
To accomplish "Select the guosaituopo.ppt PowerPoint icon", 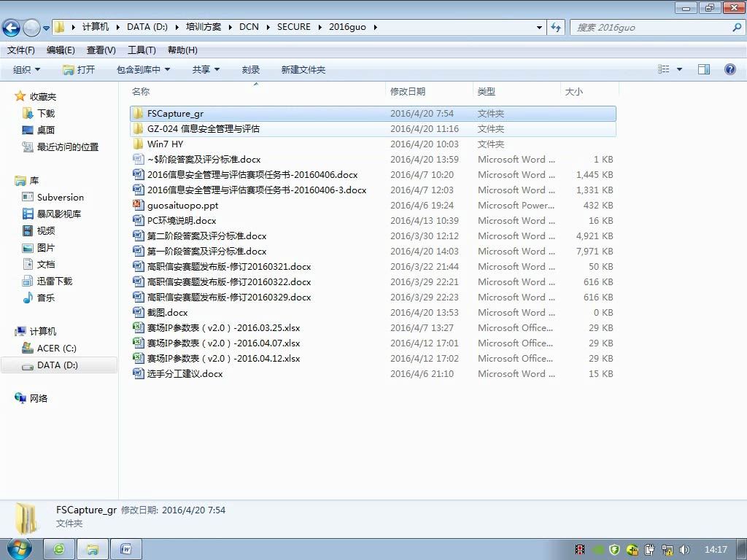I will 138,205.
